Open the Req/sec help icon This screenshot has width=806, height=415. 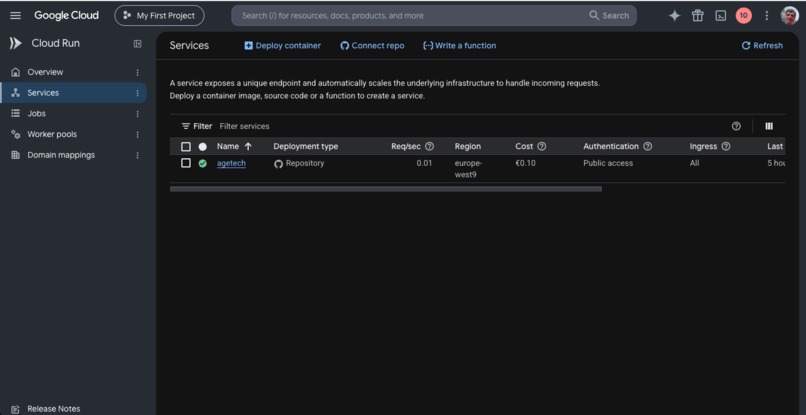click(429, 146)
